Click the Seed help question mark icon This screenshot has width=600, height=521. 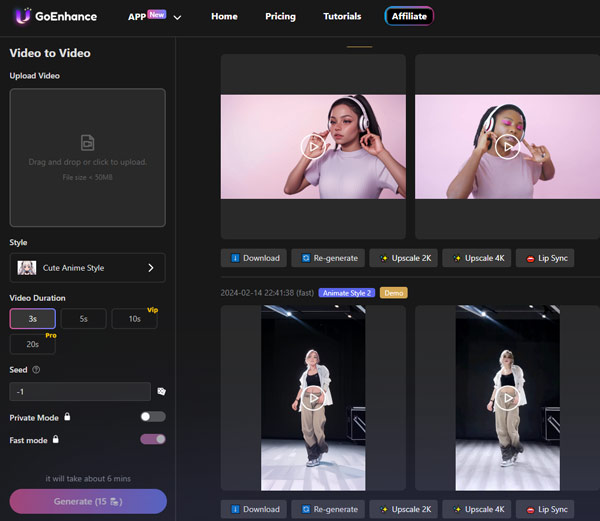pos(36,370)
